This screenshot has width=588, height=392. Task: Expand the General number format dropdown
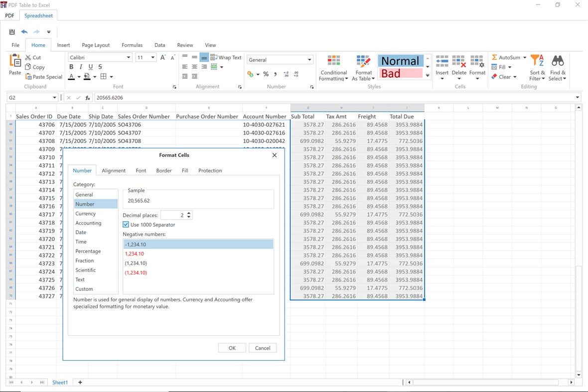point(309,60)
